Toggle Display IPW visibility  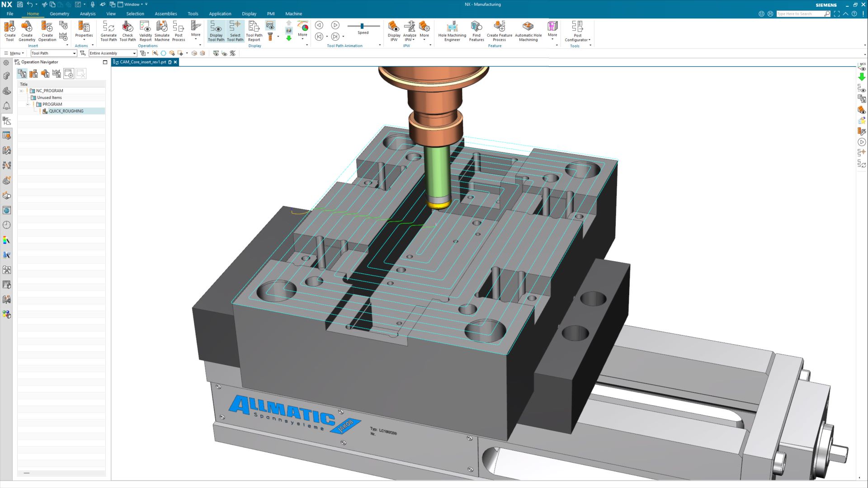pyautogui.click(x=393, y=30)
